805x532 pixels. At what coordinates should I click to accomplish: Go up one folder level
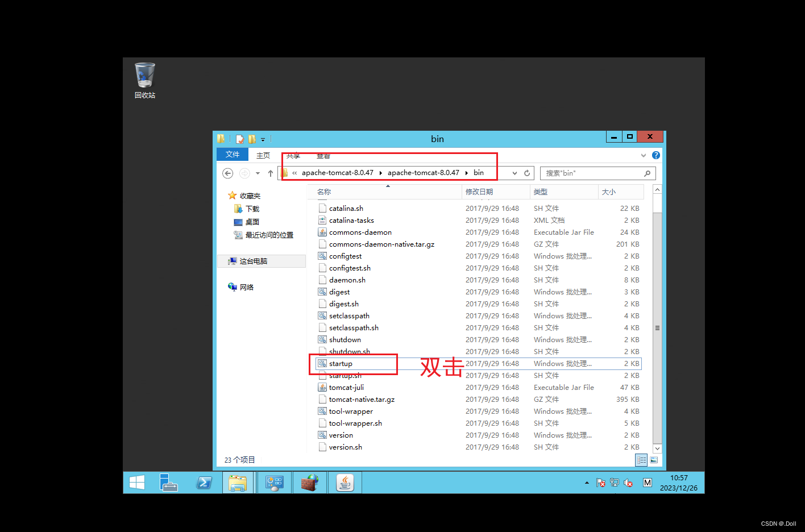271,173
